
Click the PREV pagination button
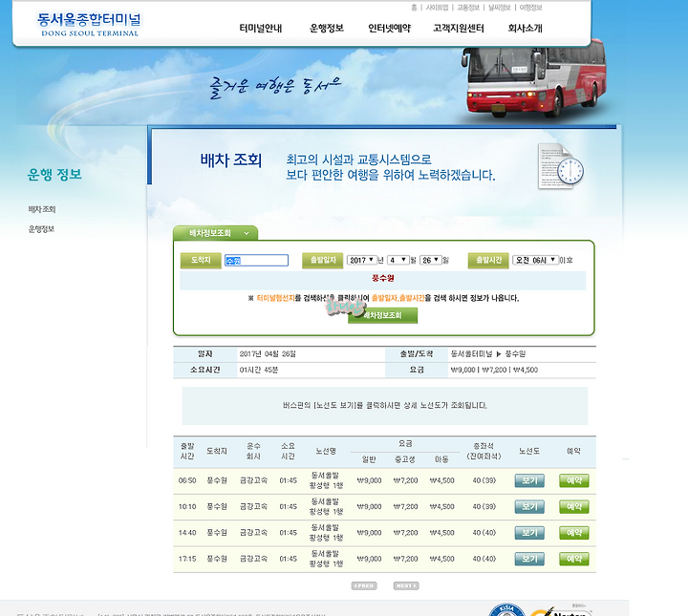pos(364,585)
